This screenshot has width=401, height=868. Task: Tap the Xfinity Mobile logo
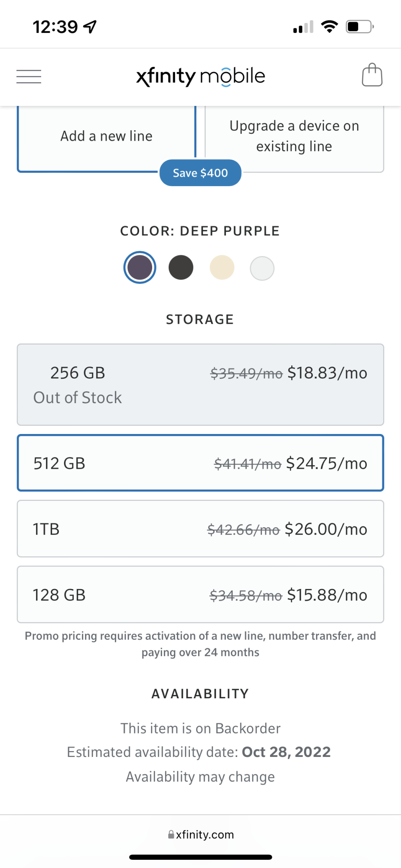point(200,76)
